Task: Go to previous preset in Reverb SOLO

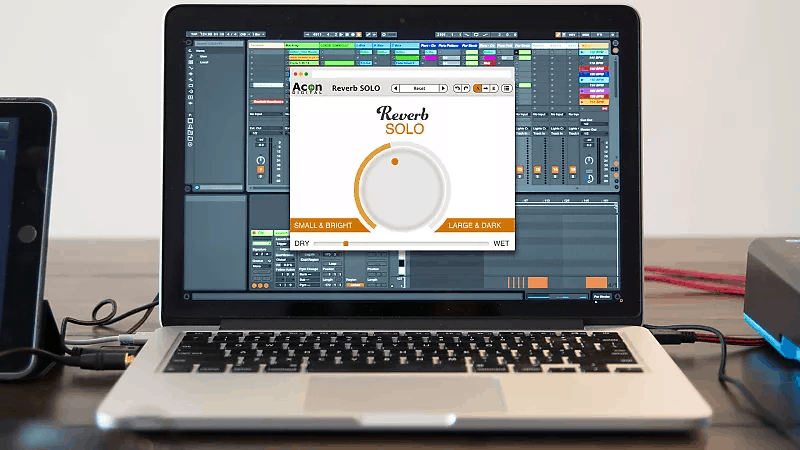Action: 395,88
